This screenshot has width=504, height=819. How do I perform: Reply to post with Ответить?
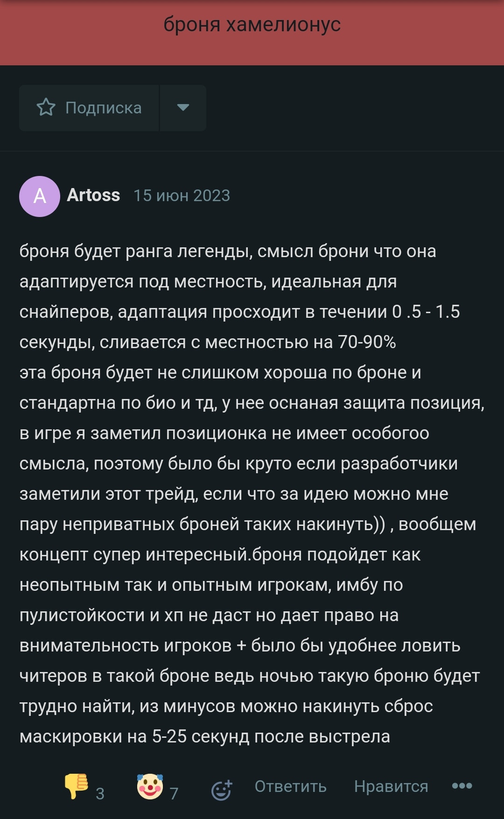pyautogui.click(x=290, y=786)
